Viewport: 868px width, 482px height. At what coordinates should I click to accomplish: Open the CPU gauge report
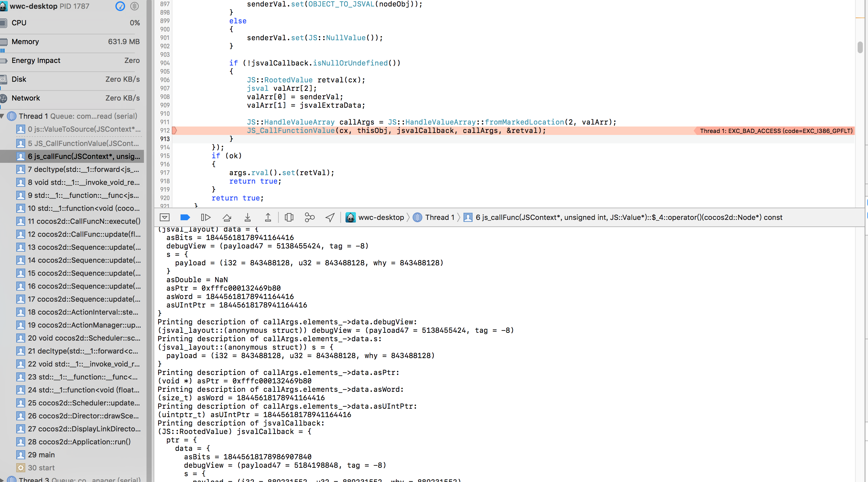(71, 23)
